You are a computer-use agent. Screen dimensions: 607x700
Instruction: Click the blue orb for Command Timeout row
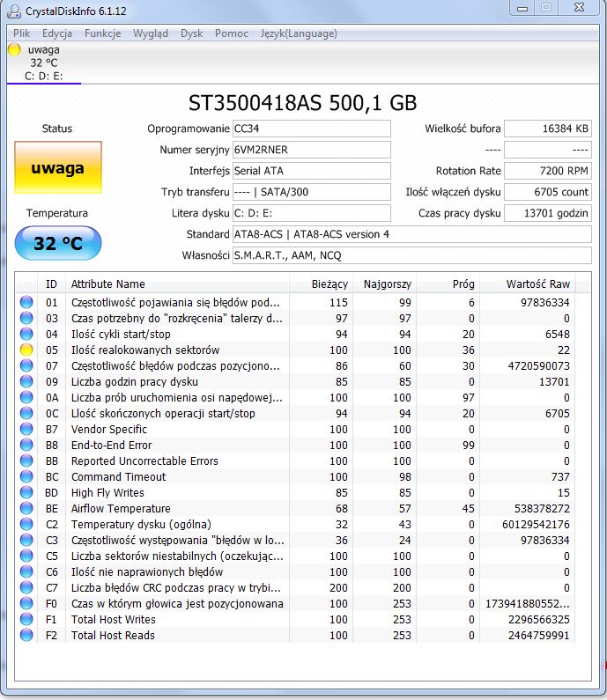point(26,476)
